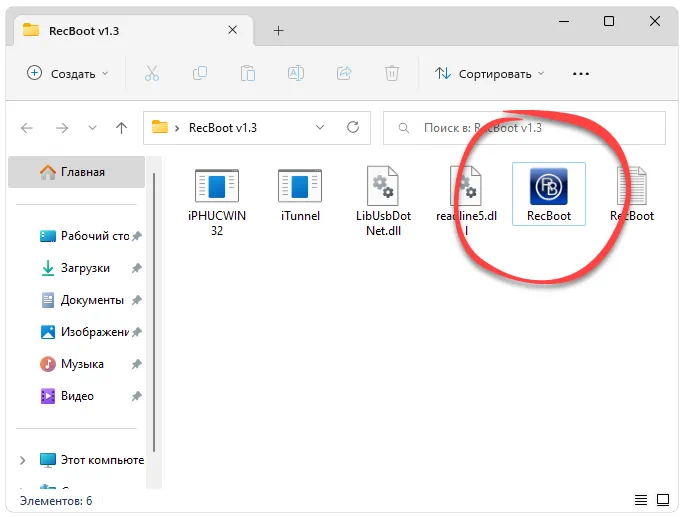Screen dimensions: 687x517
Task: Expand the Этот компьютер tree node
Action: tap(23, 460)
